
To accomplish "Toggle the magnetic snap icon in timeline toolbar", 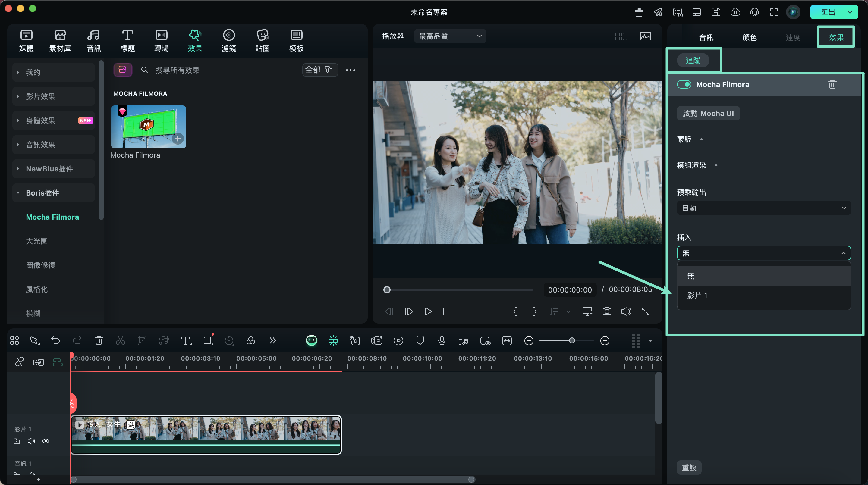I will (x=333, y=340).
